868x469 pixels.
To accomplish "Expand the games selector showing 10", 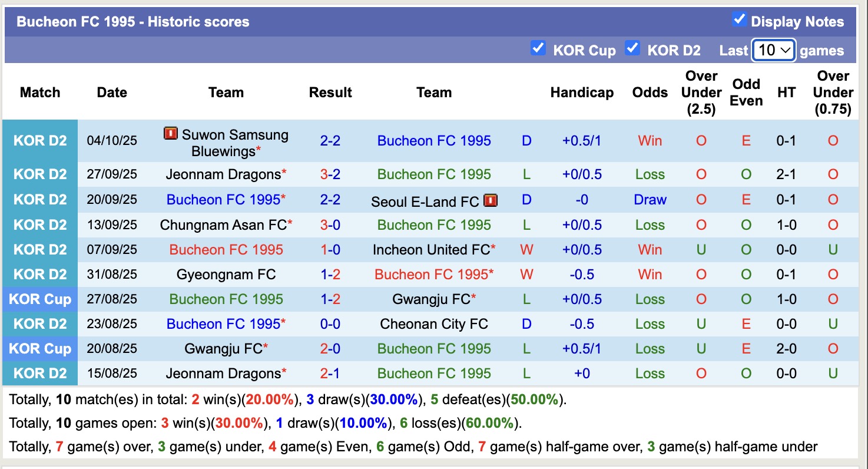I will coord(773,51).
